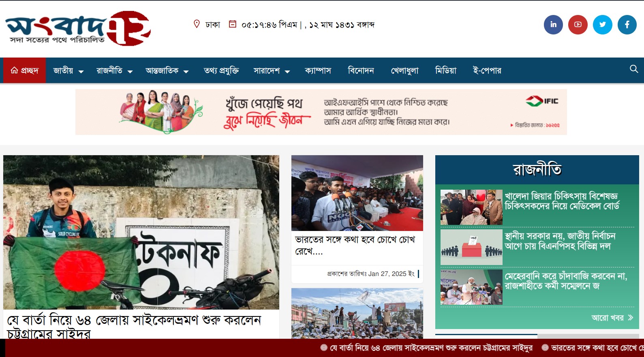Expand the জাতীয় dropdown menu
Viewport: 644px width, 357px height.
(68, 71)
